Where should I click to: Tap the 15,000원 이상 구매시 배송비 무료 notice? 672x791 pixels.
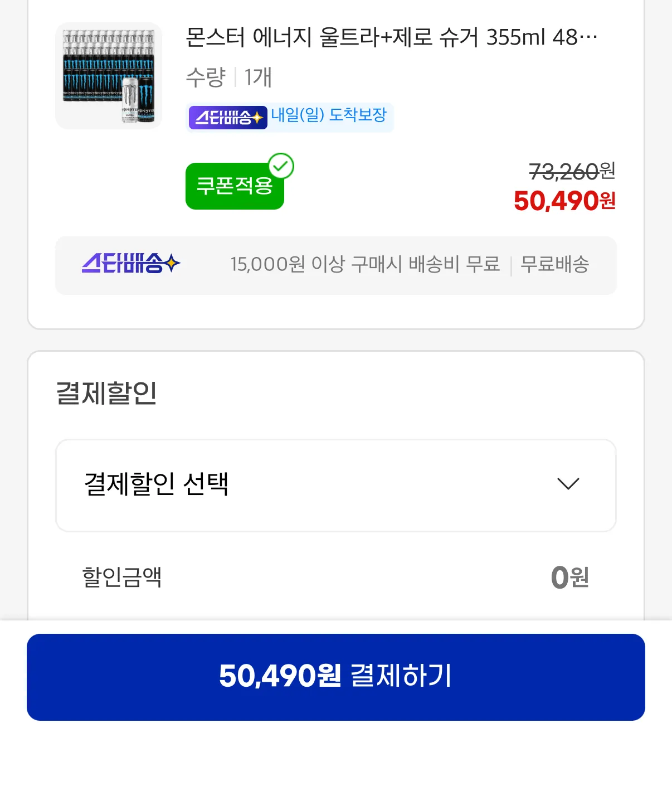tap(365, 264)
